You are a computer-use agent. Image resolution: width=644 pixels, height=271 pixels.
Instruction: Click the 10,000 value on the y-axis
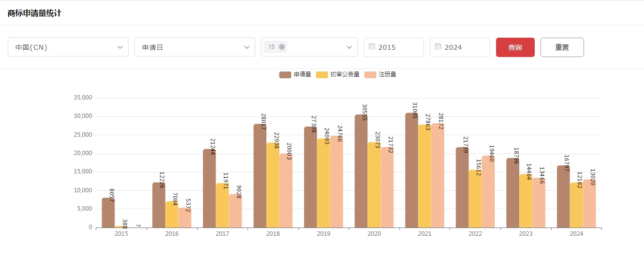(x=83, y=190)
